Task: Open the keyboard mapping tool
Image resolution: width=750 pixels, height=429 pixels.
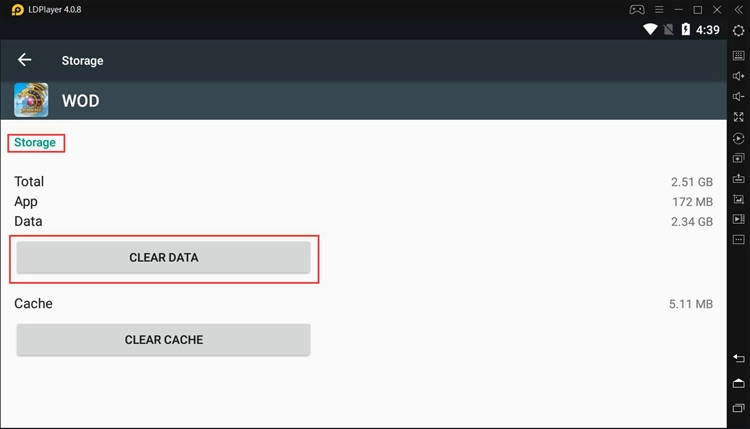Action: pos(738,55)
